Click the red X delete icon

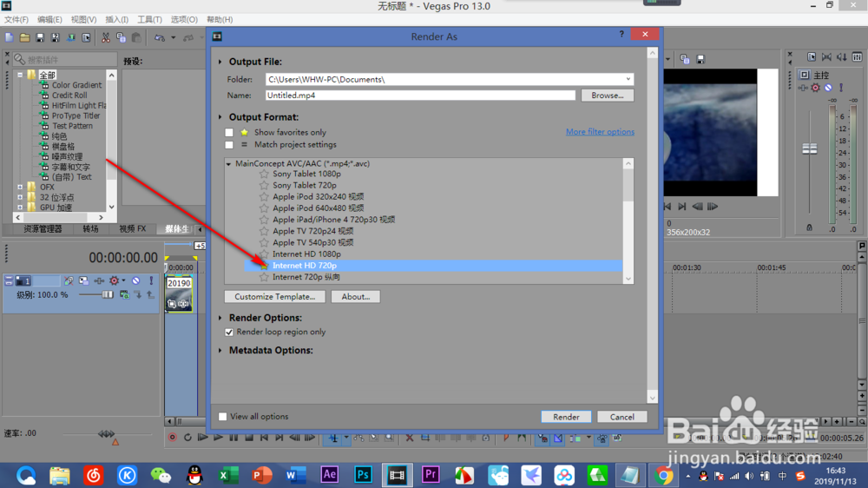pos(409,438)
